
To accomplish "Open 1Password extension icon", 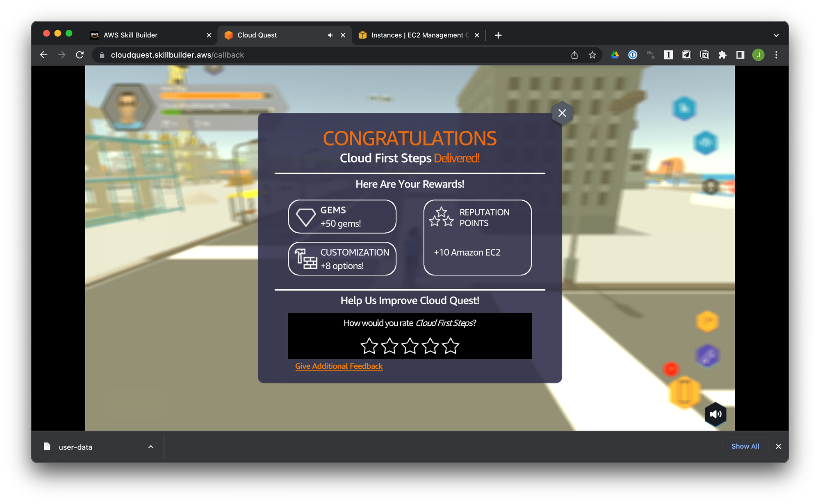I will (633, 55).
